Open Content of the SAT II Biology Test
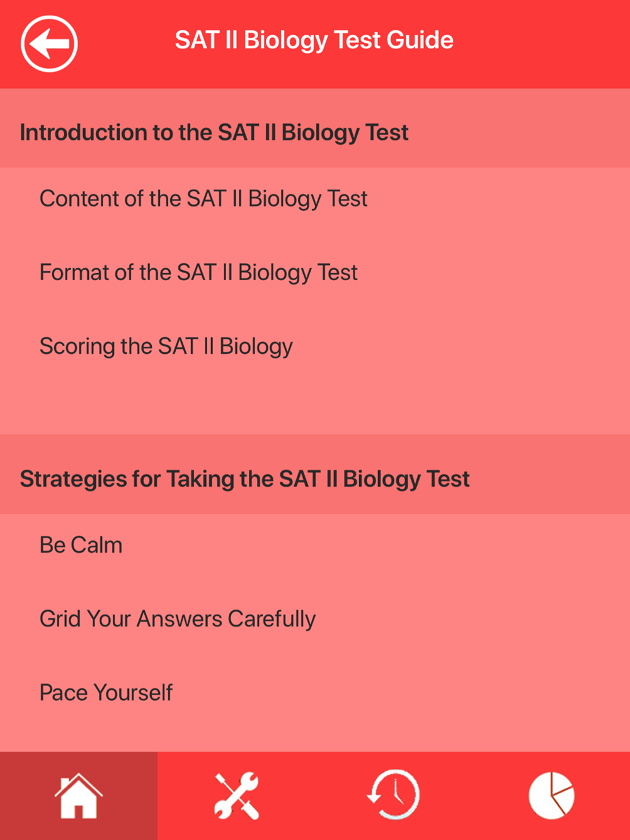Viewport: 630px width, 840px height. coord(315,199)
